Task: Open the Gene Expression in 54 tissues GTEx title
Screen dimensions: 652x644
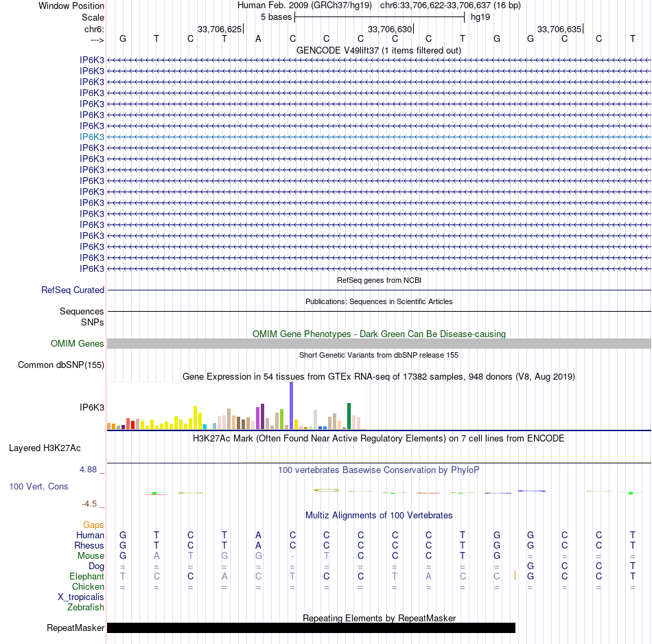Action: [x=379, y=376]
